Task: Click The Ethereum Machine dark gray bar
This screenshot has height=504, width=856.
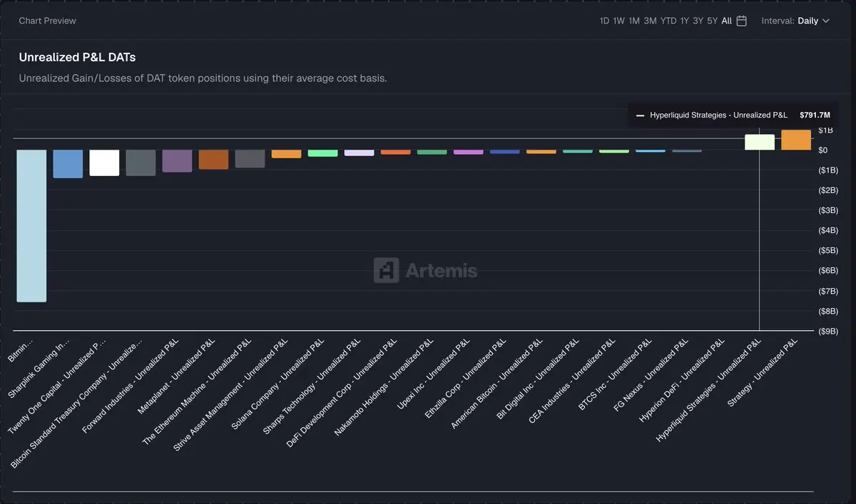Action: pyautogui.click(x=250, y=159)
